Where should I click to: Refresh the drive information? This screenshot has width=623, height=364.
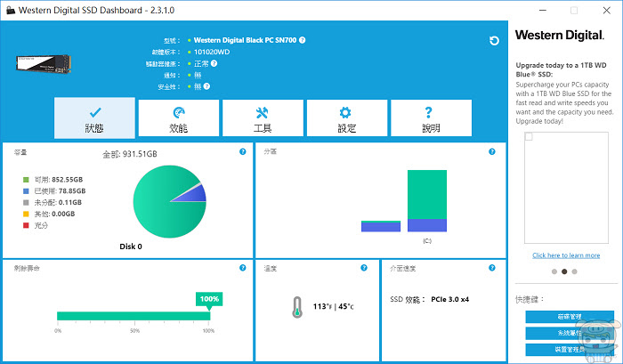494,41
